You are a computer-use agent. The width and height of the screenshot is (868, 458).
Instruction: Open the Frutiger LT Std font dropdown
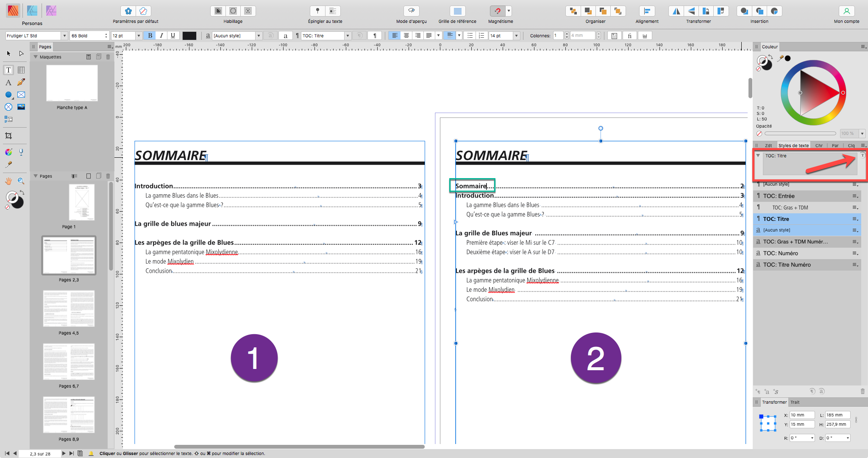point(64,36)
